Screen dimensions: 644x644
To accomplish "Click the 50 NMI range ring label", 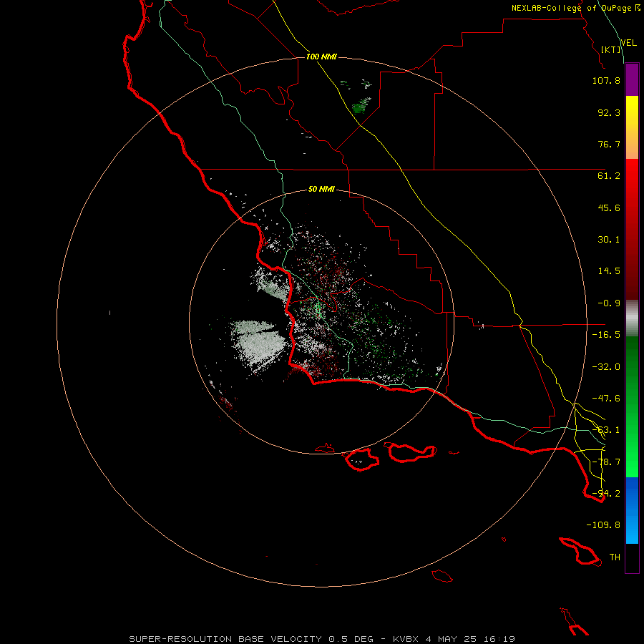I will [321, 189].
